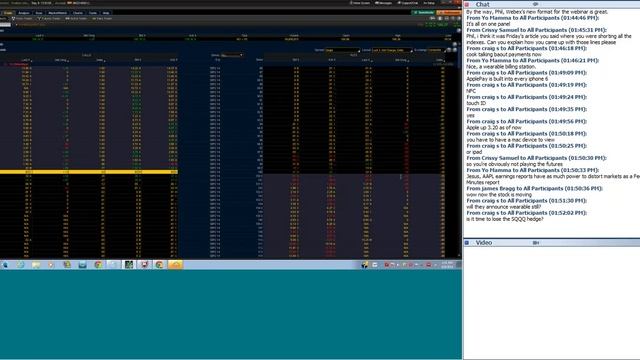The width and height of the screenshot is (640, 360).
Task: Select the Active Trader sub-tab
Action: point(76,18)
